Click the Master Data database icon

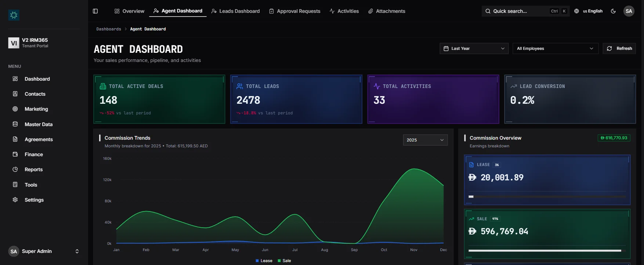[x=15, y=124]
